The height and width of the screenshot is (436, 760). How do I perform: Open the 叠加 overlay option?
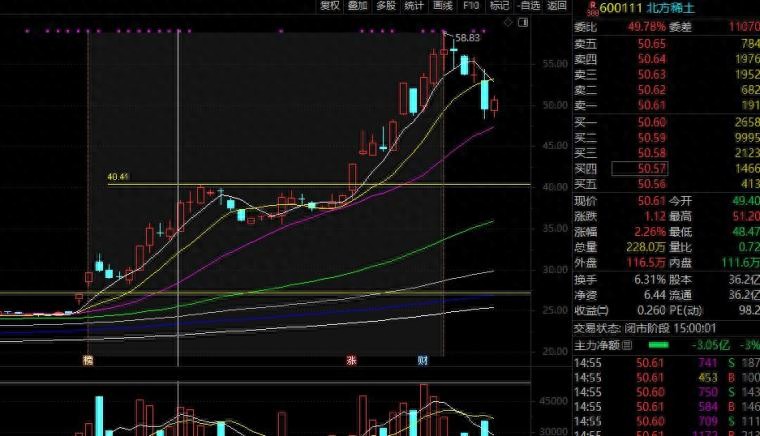click(358, 6)
